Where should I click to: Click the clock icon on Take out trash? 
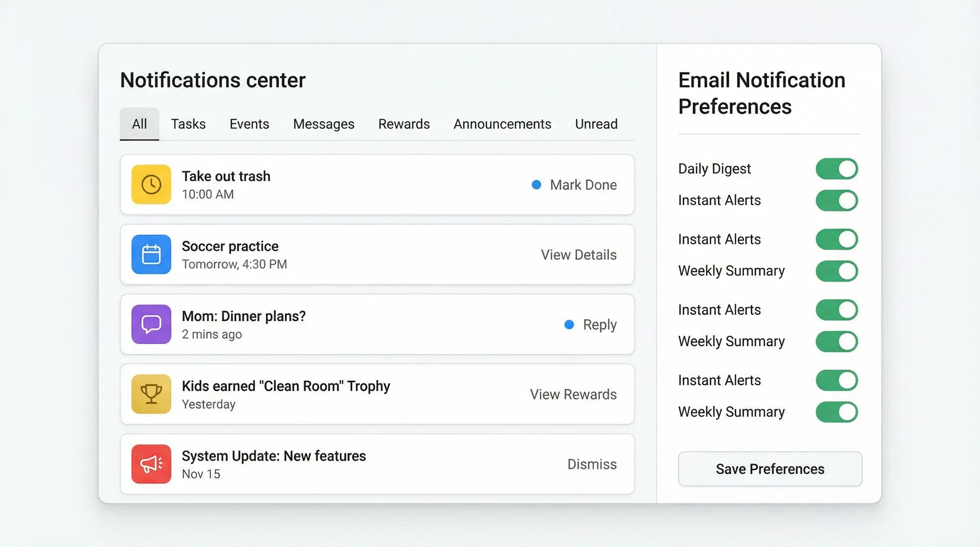click(x=151, y=185)
